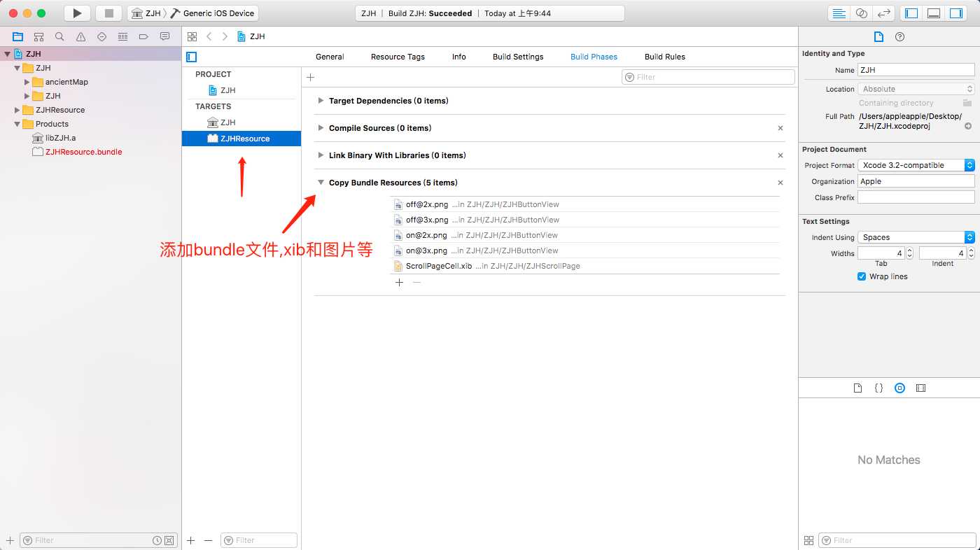The image size is (980, 550).
Task: Add a new build phase with plus
Action: pyautogui.click(x=311, y=77)
